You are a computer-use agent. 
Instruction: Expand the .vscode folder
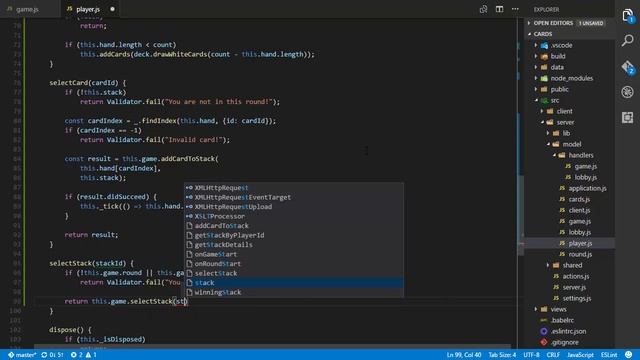click(x=561, y=45)
